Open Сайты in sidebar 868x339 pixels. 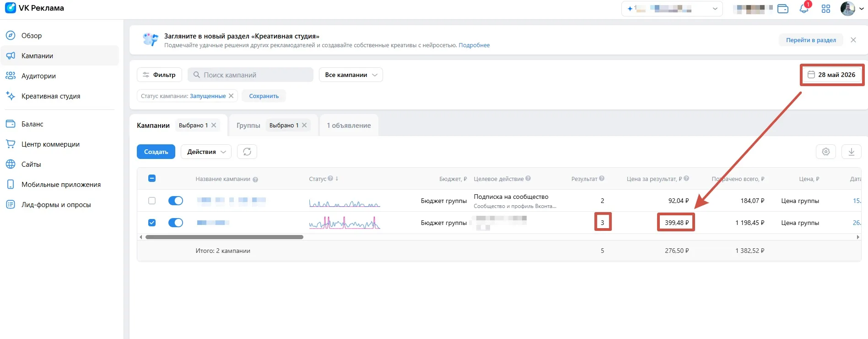[60, 164]
